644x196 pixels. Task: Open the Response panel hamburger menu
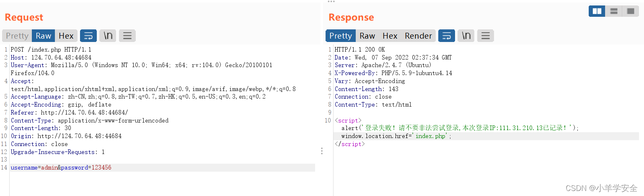[486, 36]
